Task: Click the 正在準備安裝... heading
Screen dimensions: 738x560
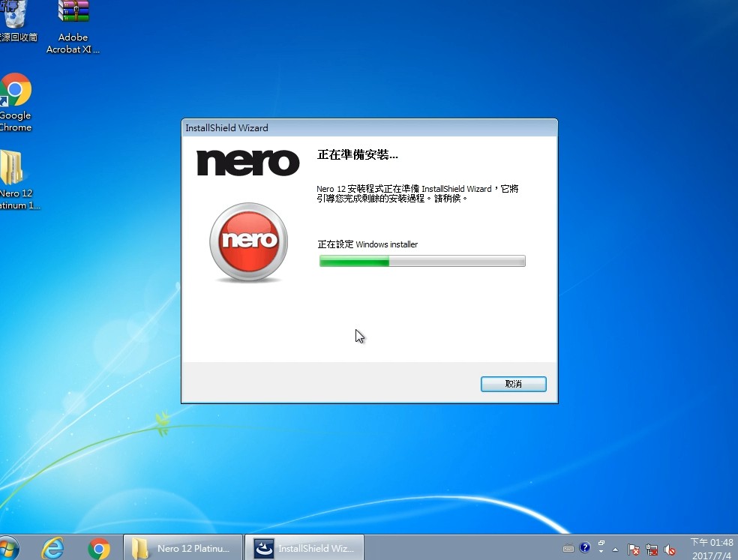Action: [x=358, y=155]
